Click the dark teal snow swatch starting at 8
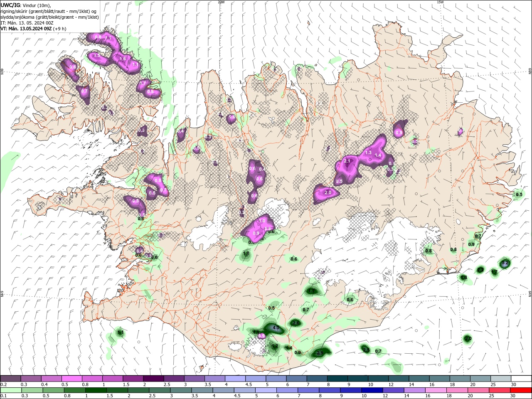532x399 pixels. click(x=337, y=379)
